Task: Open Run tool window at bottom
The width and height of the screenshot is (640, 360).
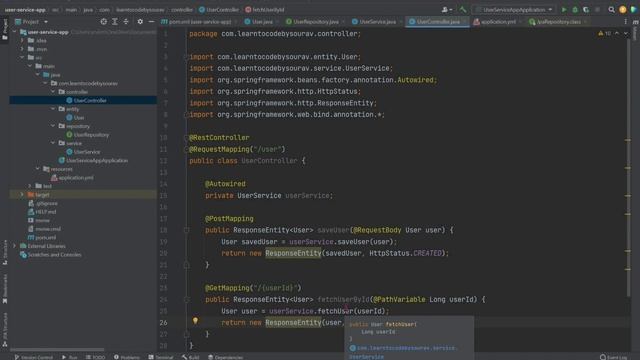Action: pyautogui.click(x=70, y=357)
